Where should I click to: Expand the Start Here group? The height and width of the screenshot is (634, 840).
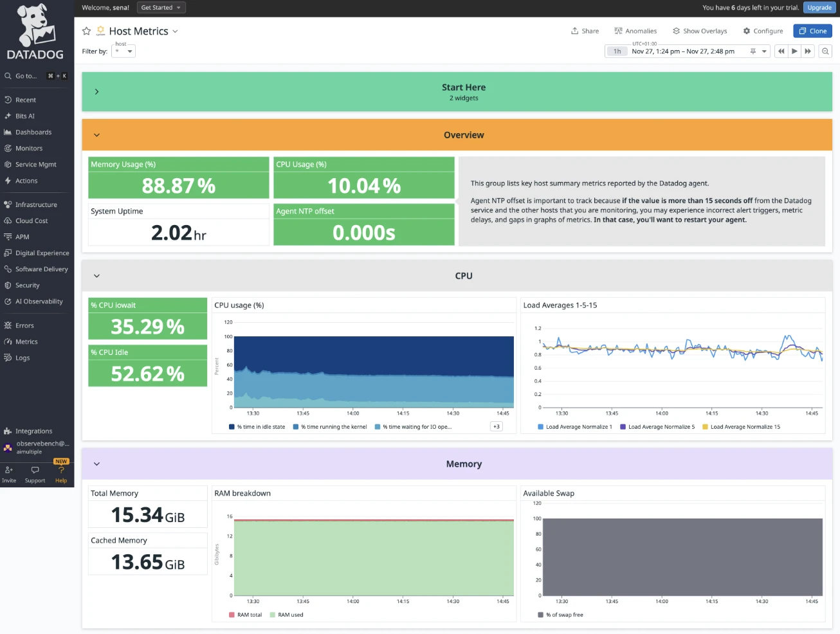96,92
